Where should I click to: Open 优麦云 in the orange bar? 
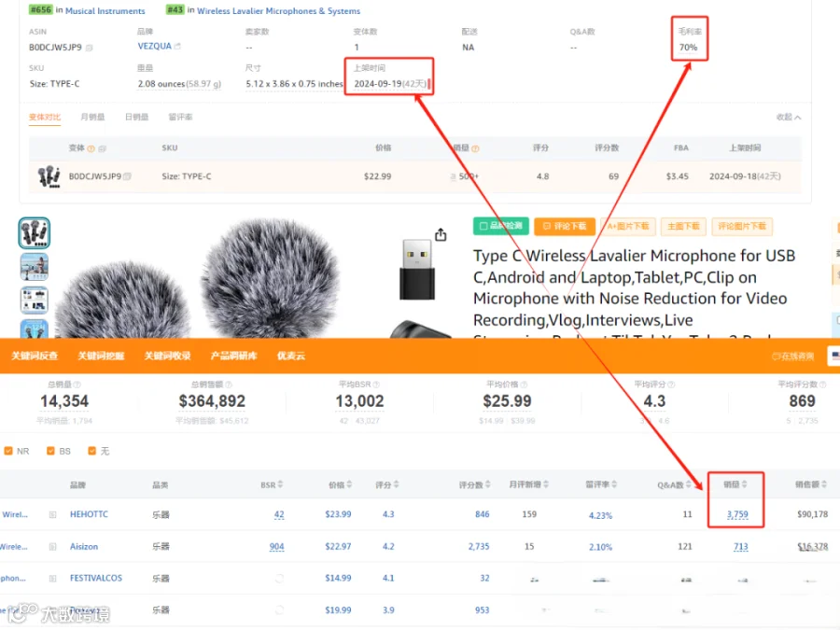click(291, 356)
